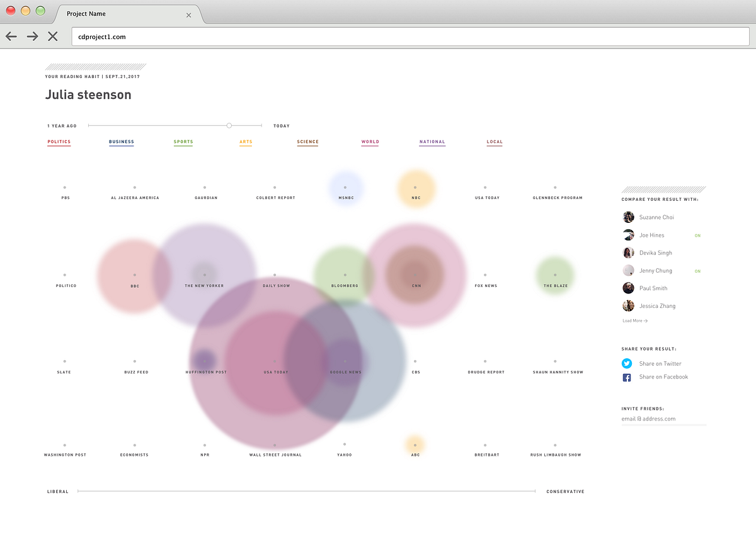Click the Paul Smith name
756x537 pixels.
coord(653,288)
